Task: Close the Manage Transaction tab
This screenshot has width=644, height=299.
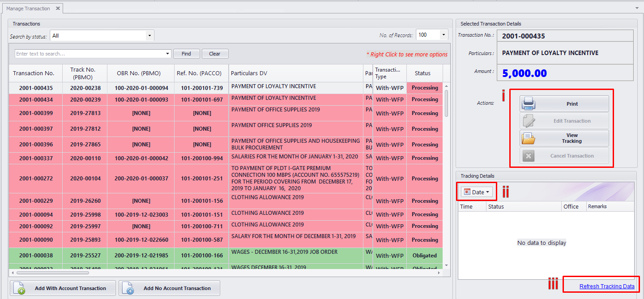Action: [x=58, y=9]
